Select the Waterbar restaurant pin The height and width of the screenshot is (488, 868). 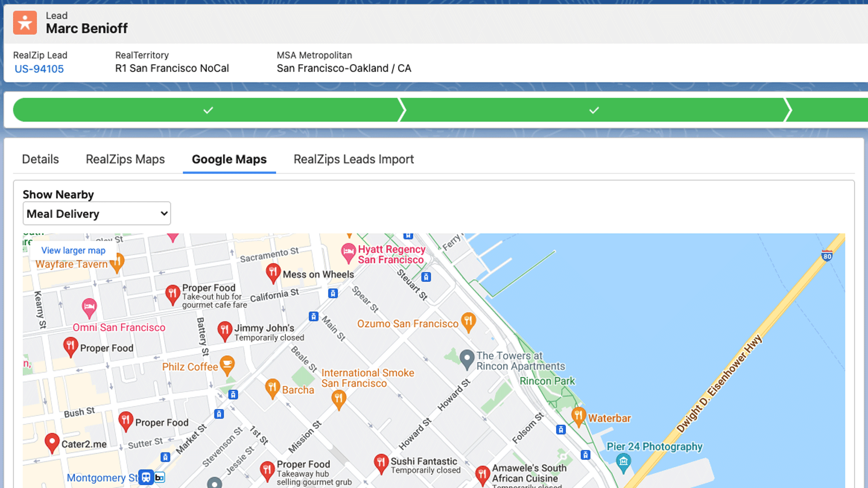click(579, 416)
